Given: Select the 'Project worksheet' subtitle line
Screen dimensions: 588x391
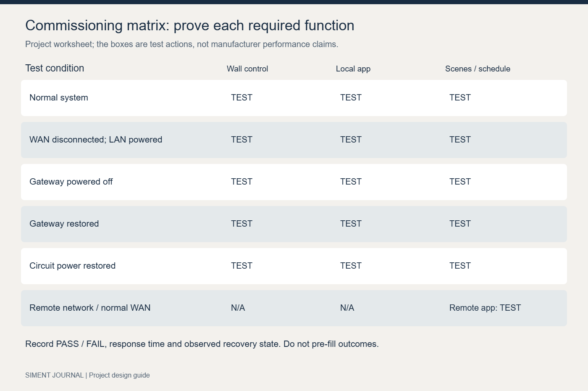Looking at the screenshot, I should [x=181, y=44].
